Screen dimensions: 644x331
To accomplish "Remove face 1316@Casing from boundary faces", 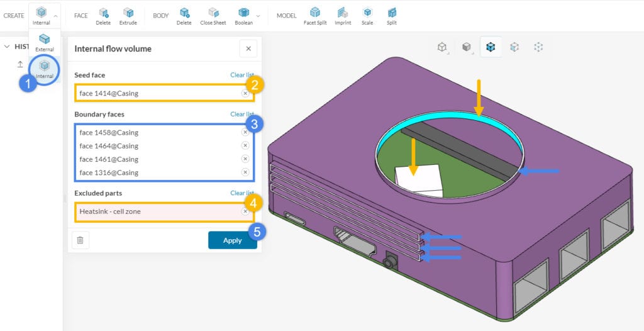I will coord(245,172).
